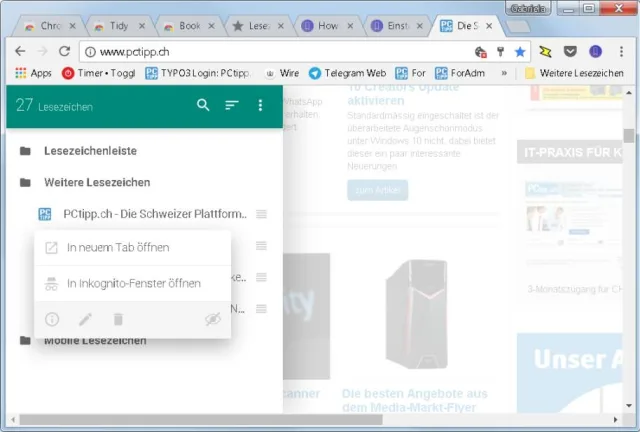Screen dimensions: 640x432
Task: Click the drag handle beside 'In neuem Tab öffnen' row
Action: 261,245
